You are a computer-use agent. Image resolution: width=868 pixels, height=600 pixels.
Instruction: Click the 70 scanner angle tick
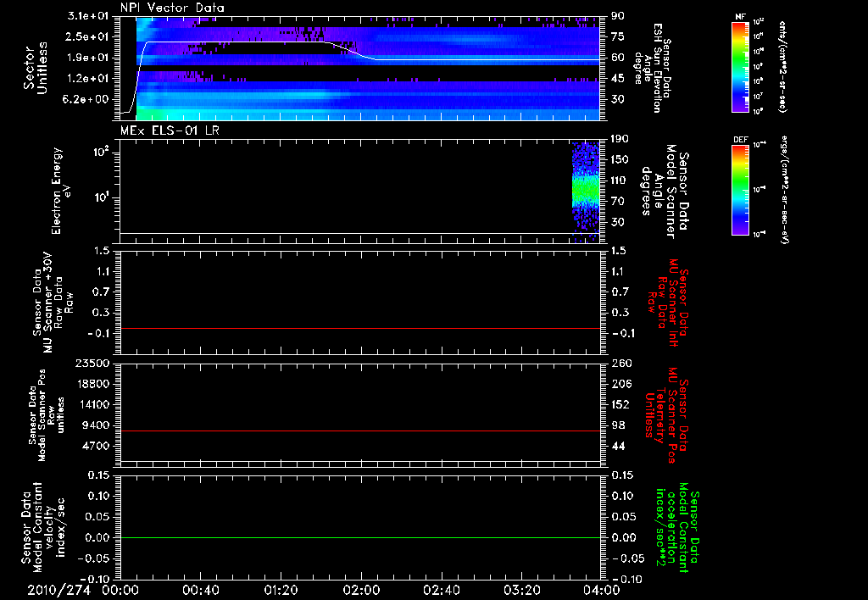(x=618, y=202)
